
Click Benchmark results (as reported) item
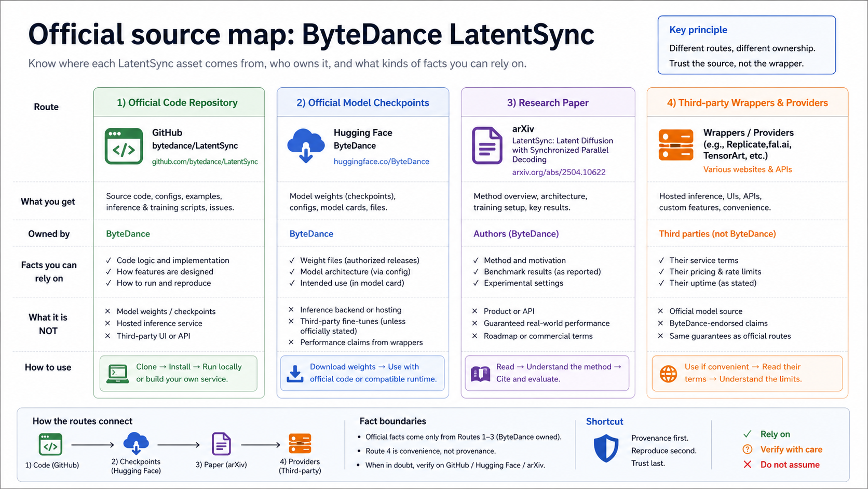point(542,272)
